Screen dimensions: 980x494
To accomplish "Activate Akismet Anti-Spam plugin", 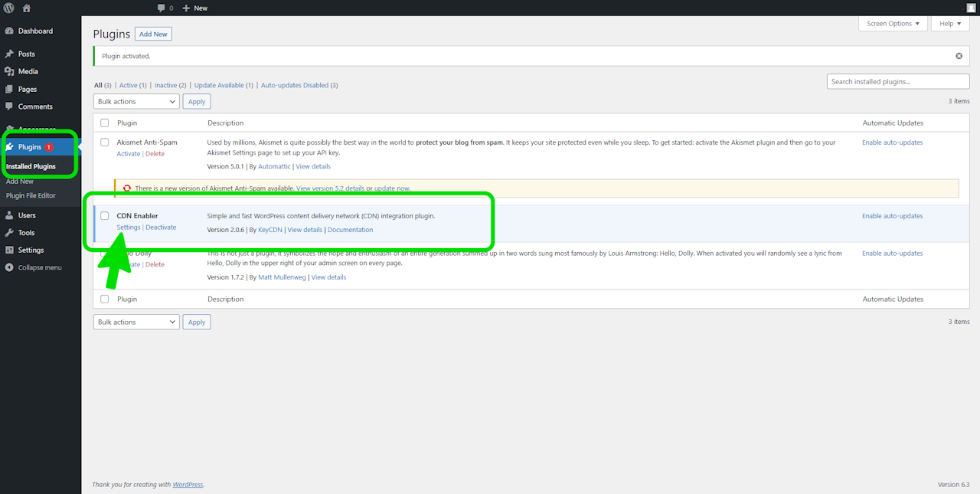I will pyautogui.click(x=129, y=154).
